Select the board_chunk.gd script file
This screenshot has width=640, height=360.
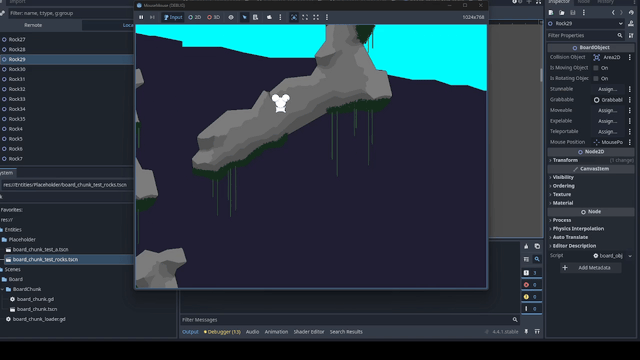pos(35,299)
